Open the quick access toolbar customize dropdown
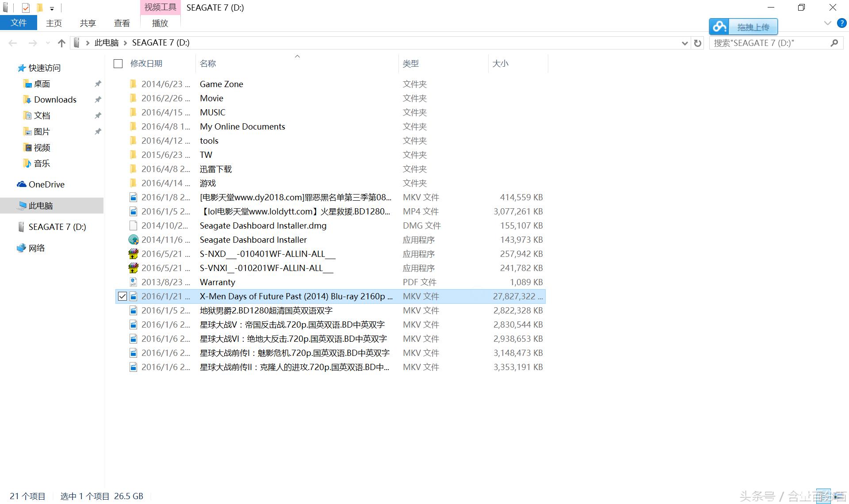 (52, 8)
